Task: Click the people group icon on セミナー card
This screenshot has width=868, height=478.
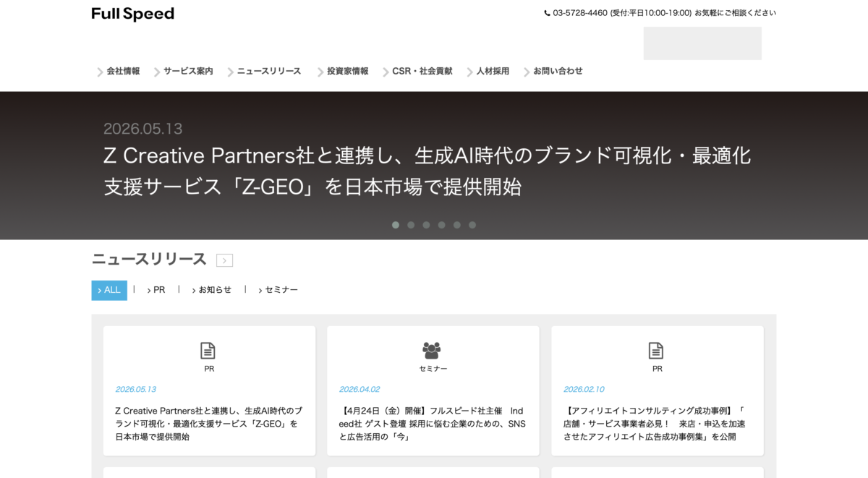Action: click(432, 351)
